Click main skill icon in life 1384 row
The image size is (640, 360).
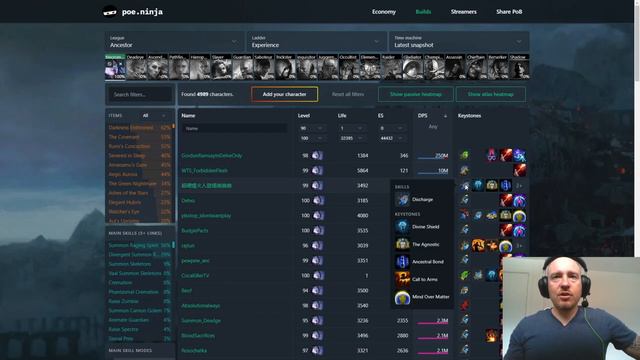click(464, 156)
